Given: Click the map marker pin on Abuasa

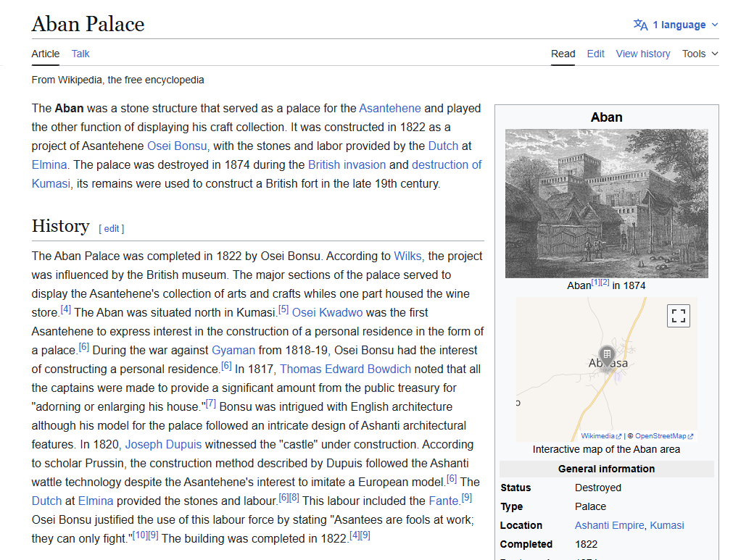Looking at the screenshot, I should (x=607, y=356).
